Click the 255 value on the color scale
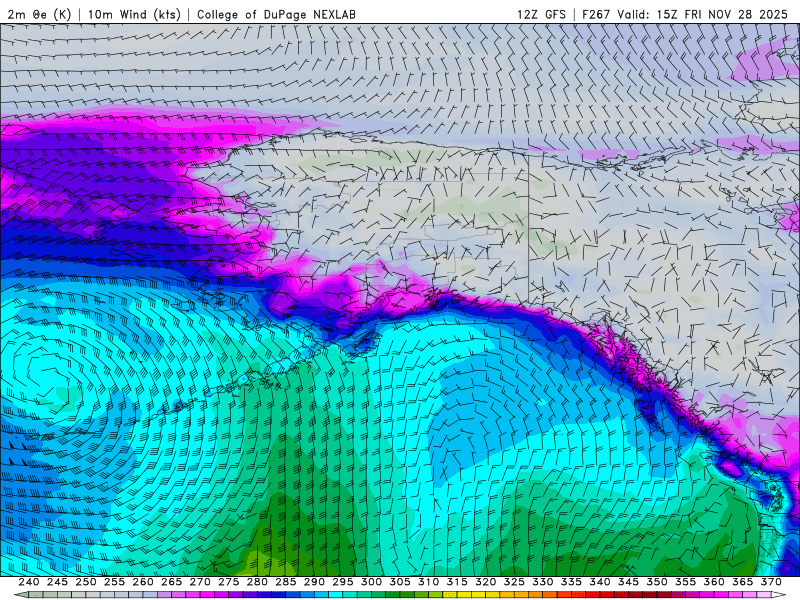Viewport: 800px width, 600px height. [x=114, y=582]
